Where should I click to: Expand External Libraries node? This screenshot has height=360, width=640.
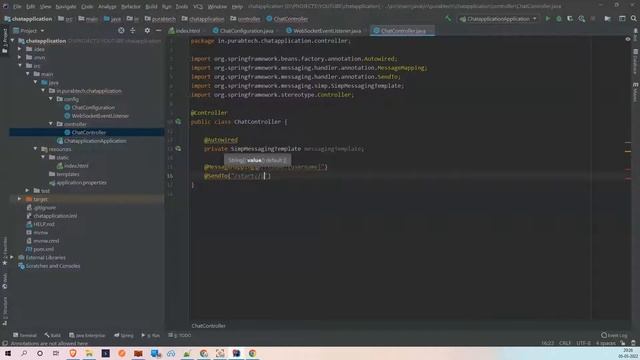12,257
